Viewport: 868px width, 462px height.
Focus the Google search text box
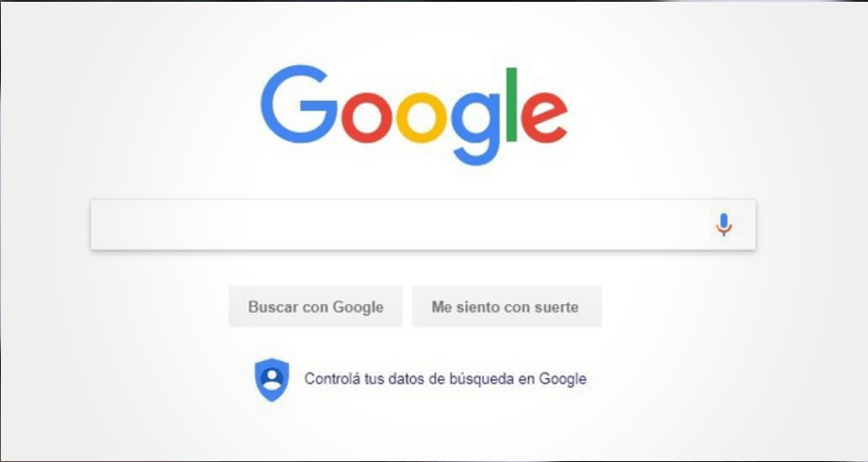[x=424, y=224]
